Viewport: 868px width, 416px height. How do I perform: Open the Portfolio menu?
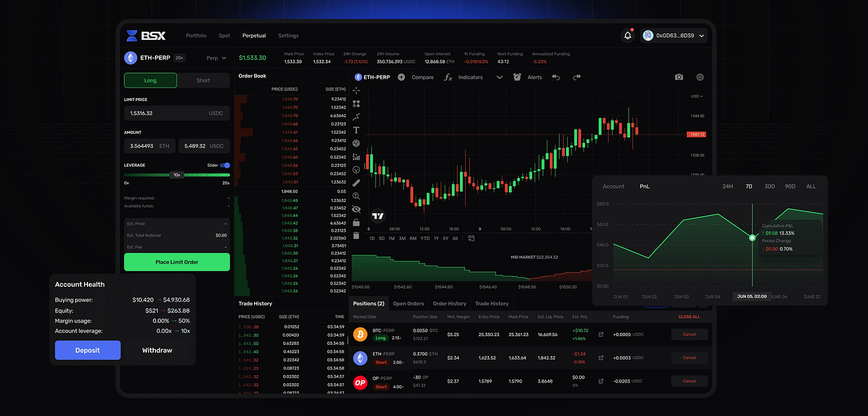tap(197, 35)
